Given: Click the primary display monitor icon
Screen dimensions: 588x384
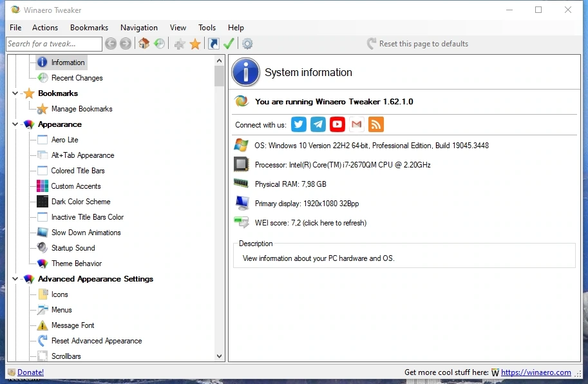Looking at the screenshot, I should (x=242, y=203).
